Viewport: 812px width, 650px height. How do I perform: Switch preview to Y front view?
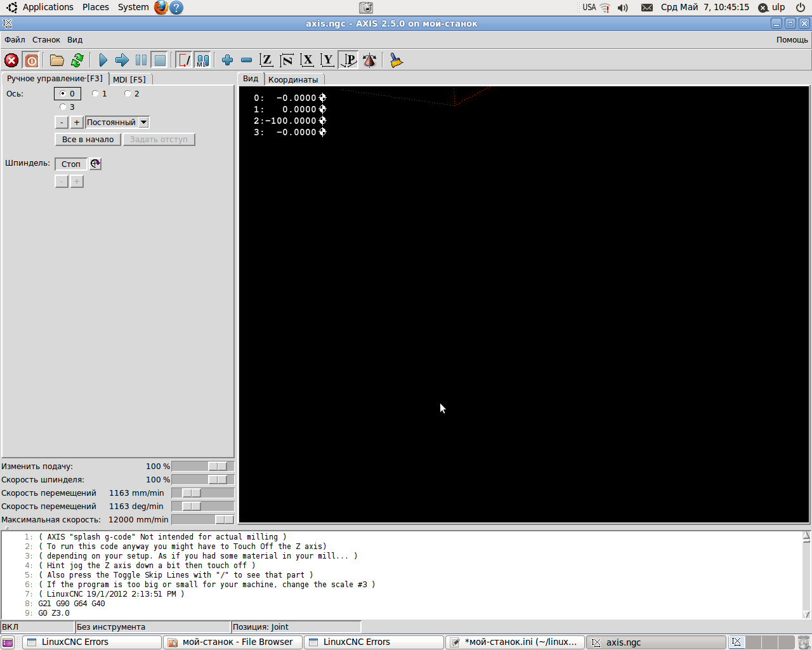pyautogui.click(x=327, y=60)
